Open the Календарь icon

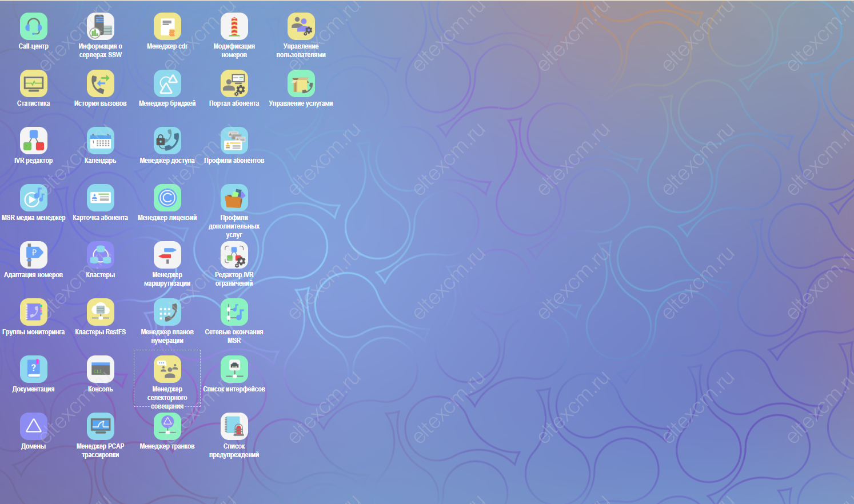point(101,141)
